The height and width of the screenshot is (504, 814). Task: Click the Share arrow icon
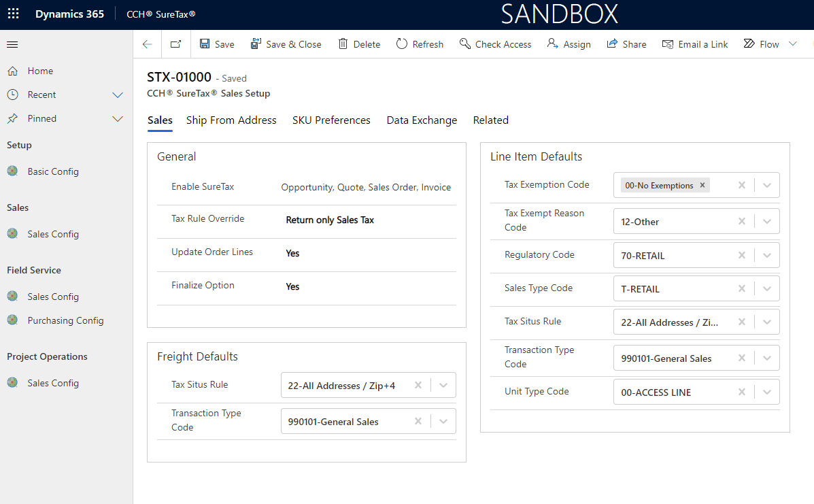pyautogui.click(x=612, y=44)
